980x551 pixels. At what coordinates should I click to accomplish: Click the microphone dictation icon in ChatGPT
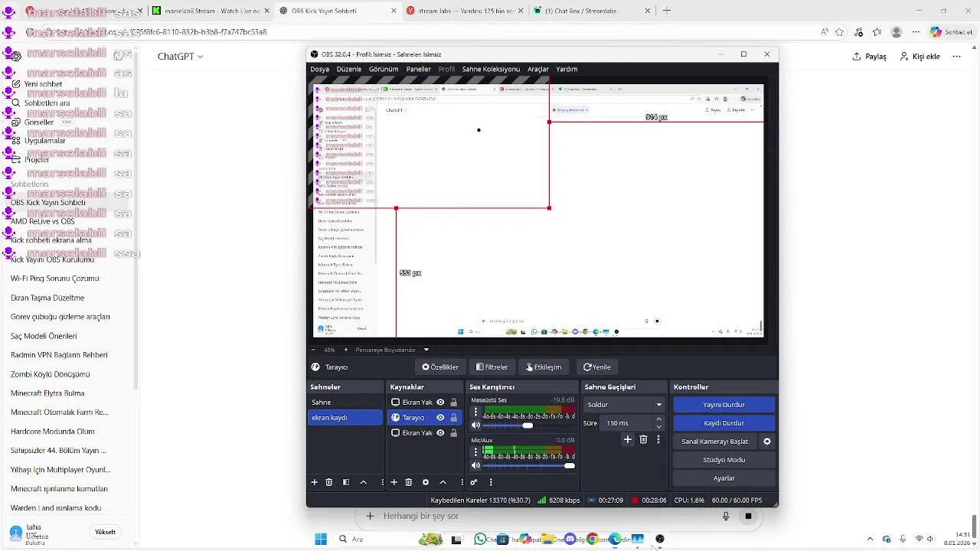click(726, 516)
